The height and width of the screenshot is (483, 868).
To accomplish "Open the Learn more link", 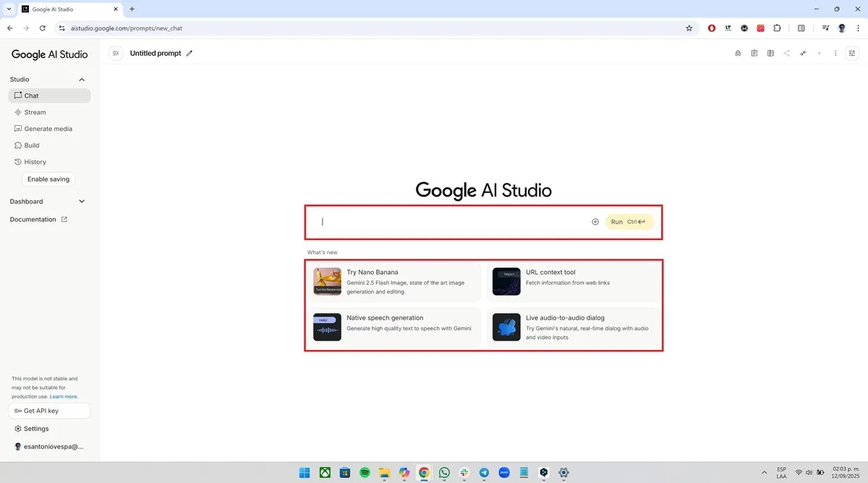I will tap(63, 396).
